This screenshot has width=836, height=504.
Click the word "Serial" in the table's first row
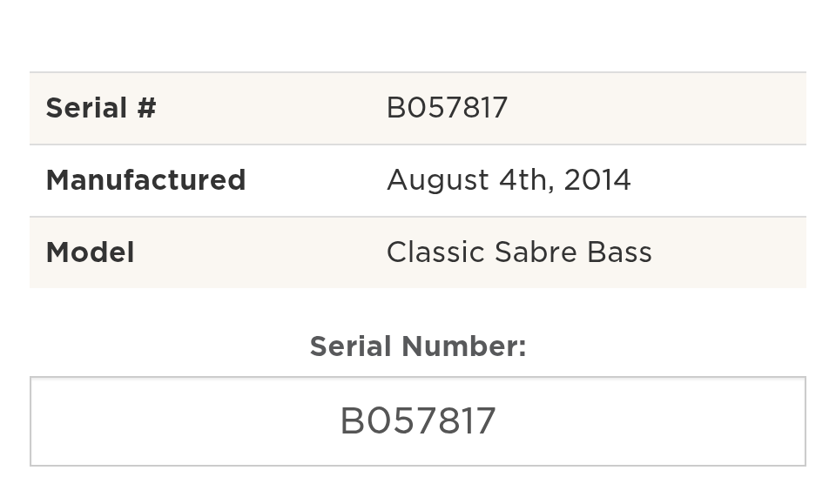point(86,109)
